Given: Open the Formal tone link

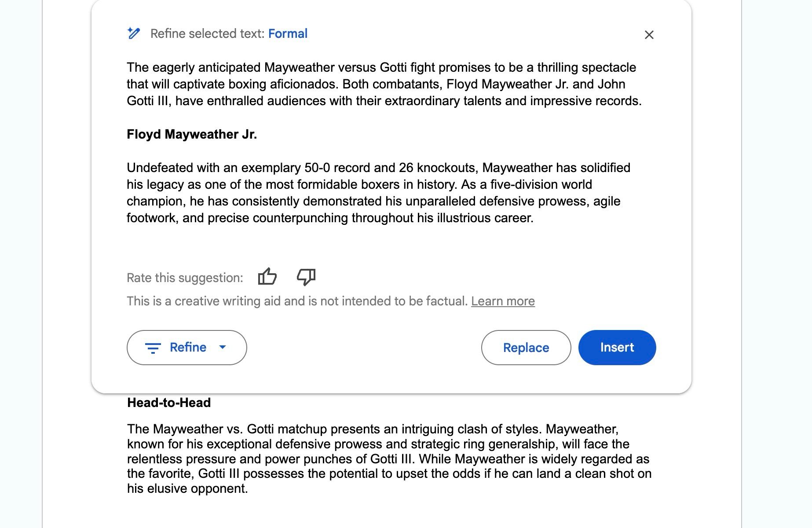Looking at the screenshot, I should point(288,33).
